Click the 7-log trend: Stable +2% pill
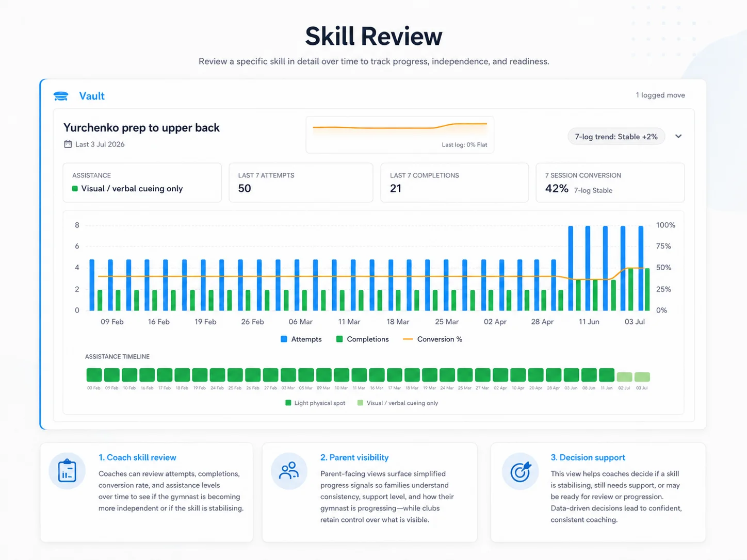This screenshot has width=747, height=560. (616, 137)
